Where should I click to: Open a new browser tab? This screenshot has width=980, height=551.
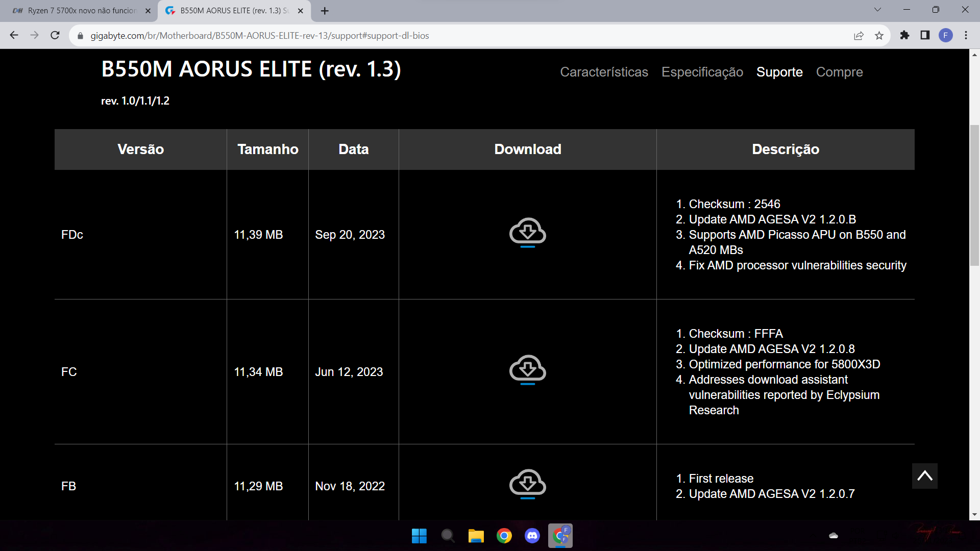click(x=325, y=11)
